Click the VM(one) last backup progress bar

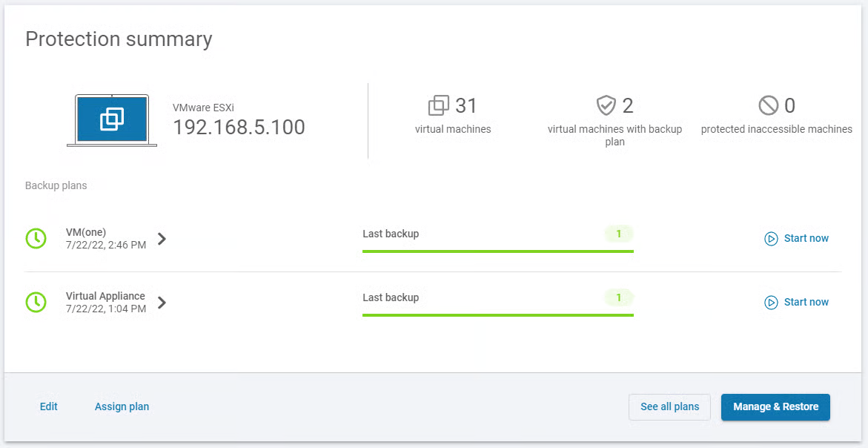pos(497,251)
